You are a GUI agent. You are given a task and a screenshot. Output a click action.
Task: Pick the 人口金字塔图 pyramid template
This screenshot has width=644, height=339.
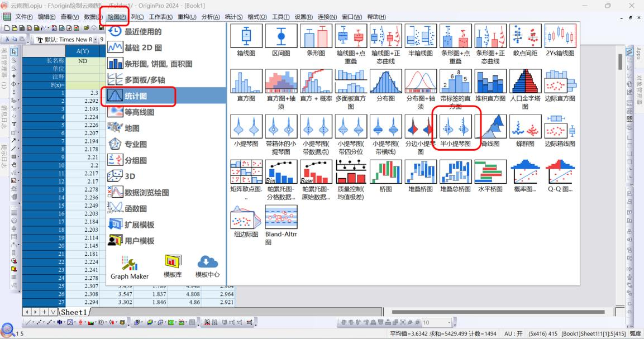click(x=525, y=89)
